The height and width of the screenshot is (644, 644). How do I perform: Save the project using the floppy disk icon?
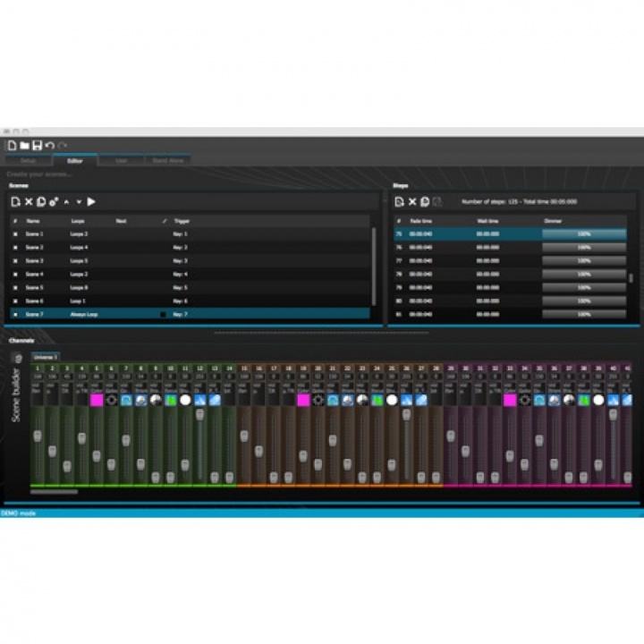[37, 146]
